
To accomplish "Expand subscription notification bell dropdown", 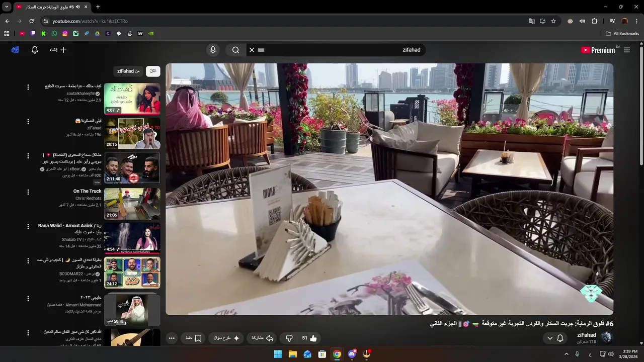I will pyautogui.click(x=555, y=338).
